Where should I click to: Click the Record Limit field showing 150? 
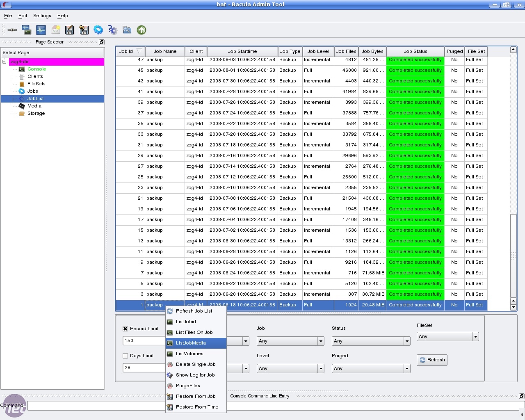pos(144,340)
